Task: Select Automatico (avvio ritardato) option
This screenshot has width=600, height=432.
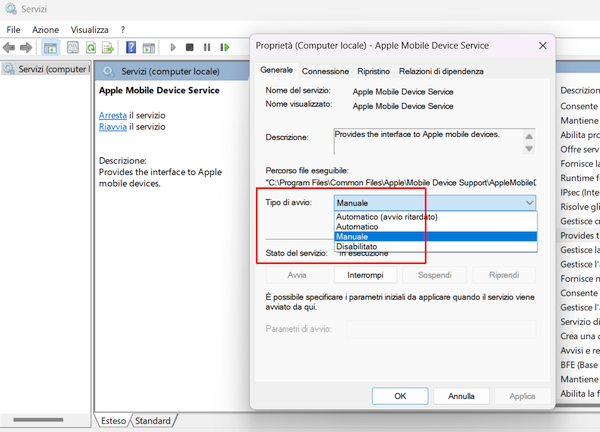Action: 436,217
